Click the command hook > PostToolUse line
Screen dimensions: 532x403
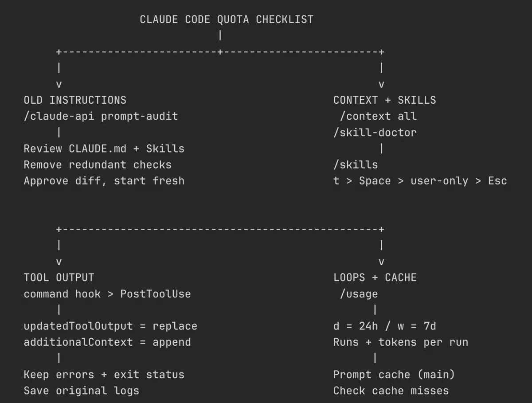[x=107, y=294]
